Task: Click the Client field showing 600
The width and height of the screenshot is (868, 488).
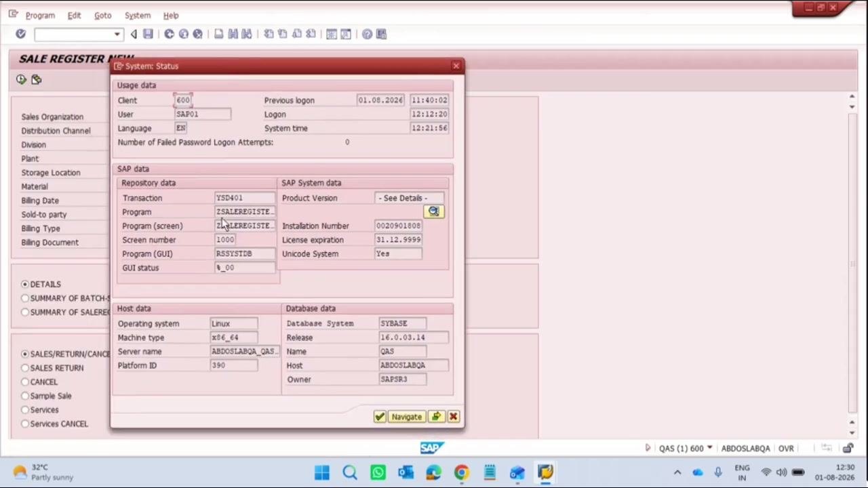Action: (183, 100)
